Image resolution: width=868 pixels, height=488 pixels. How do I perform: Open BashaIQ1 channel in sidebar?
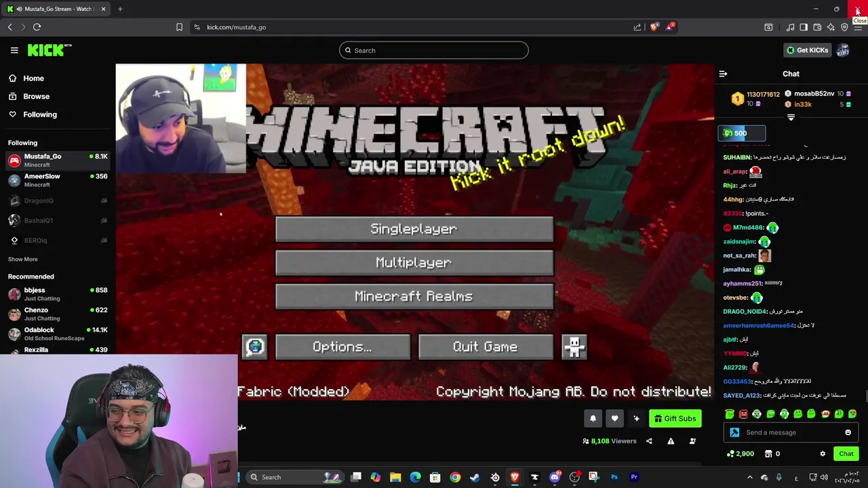tap(58, 220)
